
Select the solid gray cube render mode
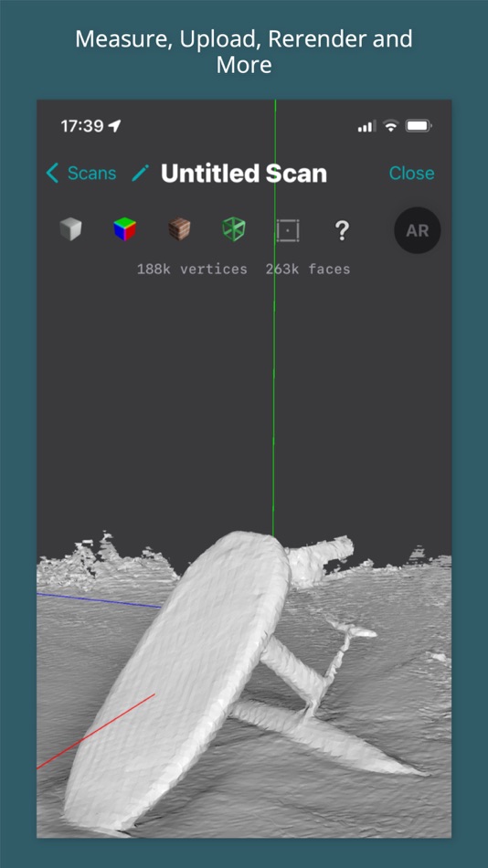(x=70, y=229)
